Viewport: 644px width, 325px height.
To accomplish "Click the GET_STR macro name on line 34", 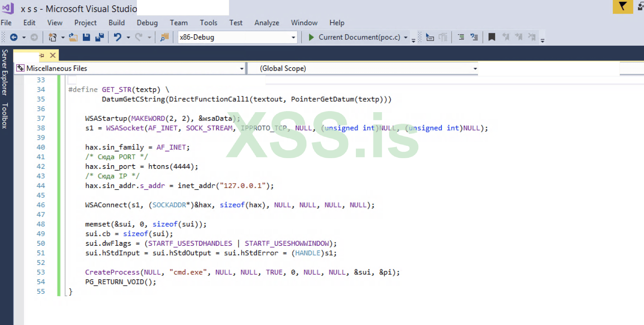I will pyautogui.click(x=116, y=90).
